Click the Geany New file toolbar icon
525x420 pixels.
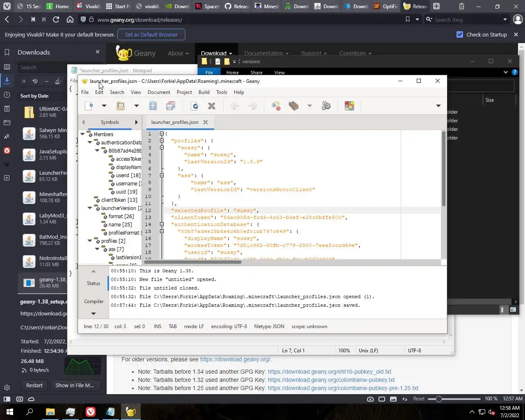pyautogui.click(x=89, y=106)
